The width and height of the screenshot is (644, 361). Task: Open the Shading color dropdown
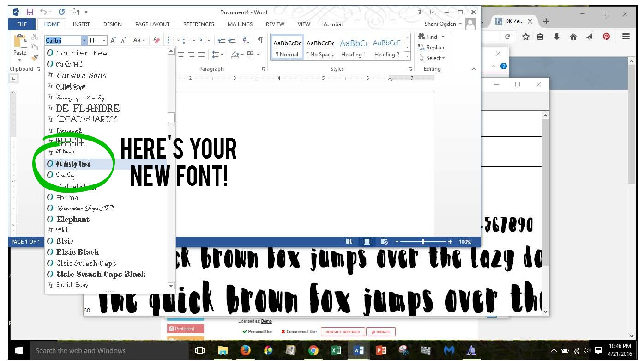(x=241, y=55)
